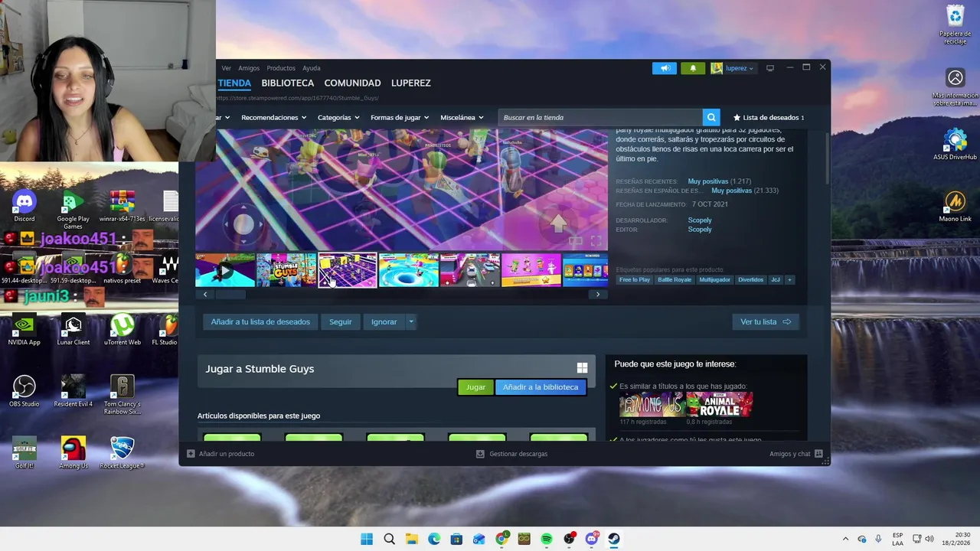
Task: Click Añadir a la biblioteca button
Action: (x=541, y=386)
